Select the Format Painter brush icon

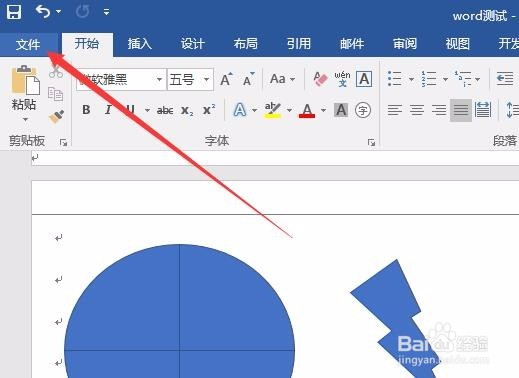pos(56,117)
